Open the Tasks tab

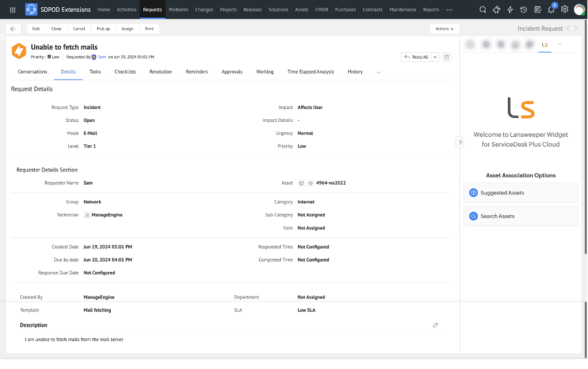pos(95,72)
